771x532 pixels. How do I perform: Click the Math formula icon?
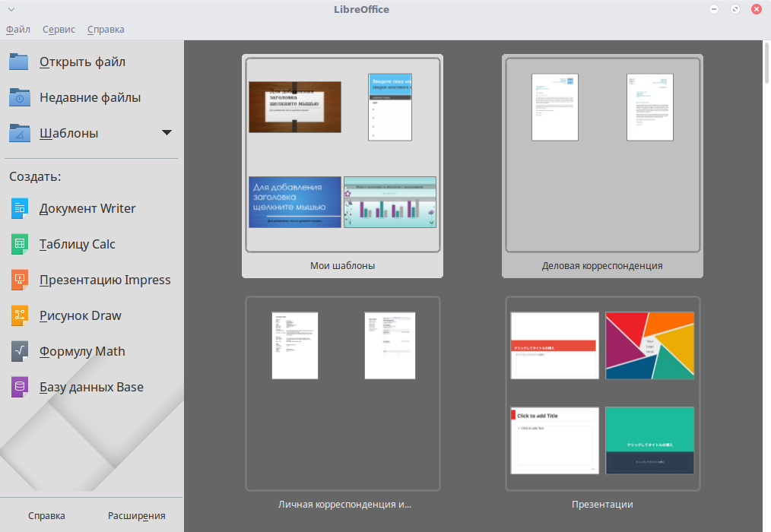[20, 352]
